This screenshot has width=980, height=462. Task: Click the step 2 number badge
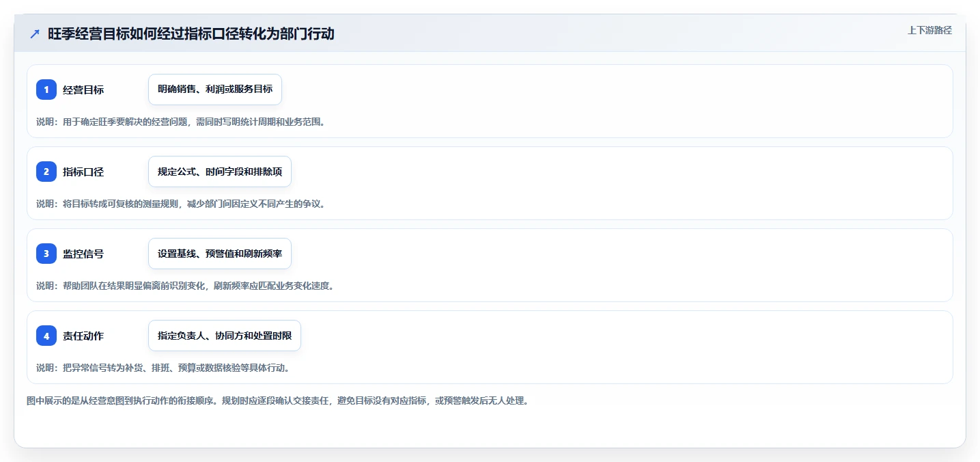pos(46,172)
